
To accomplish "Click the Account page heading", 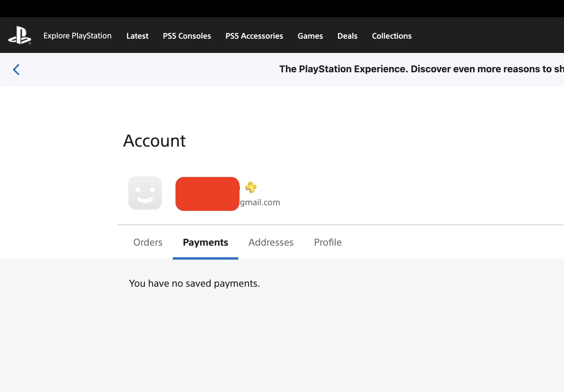I will pos(154,141).
